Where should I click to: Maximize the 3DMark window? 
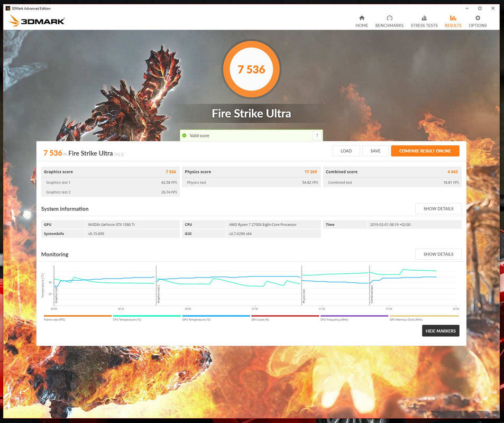(480, 8)
